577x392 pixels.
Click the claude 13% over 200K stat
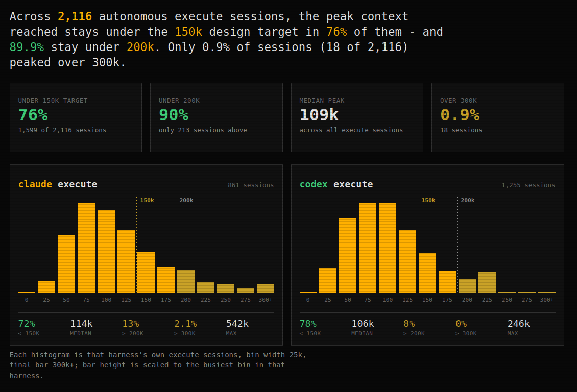(131, 324)
